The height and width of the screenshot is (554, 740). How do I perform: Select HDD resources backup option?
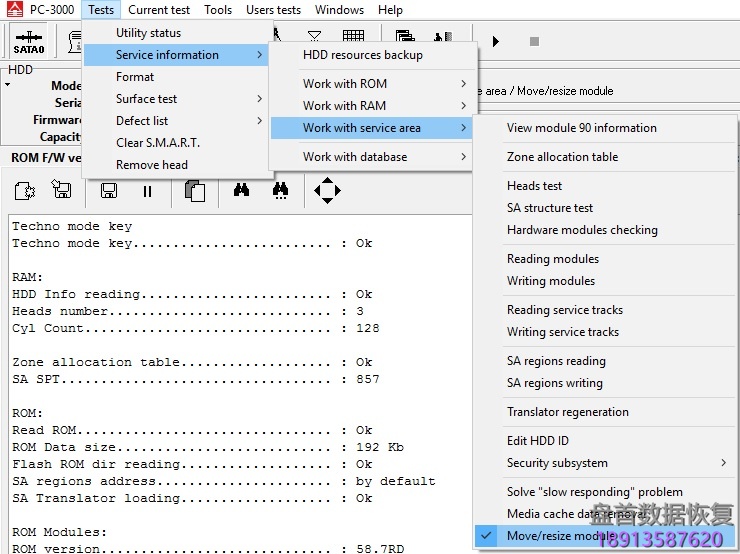coord(363,55)
